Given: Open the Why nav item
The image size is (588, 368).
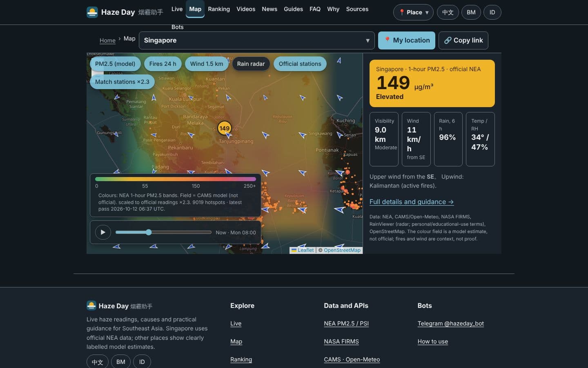Looking at the screenshot, I should coord(333,9).
